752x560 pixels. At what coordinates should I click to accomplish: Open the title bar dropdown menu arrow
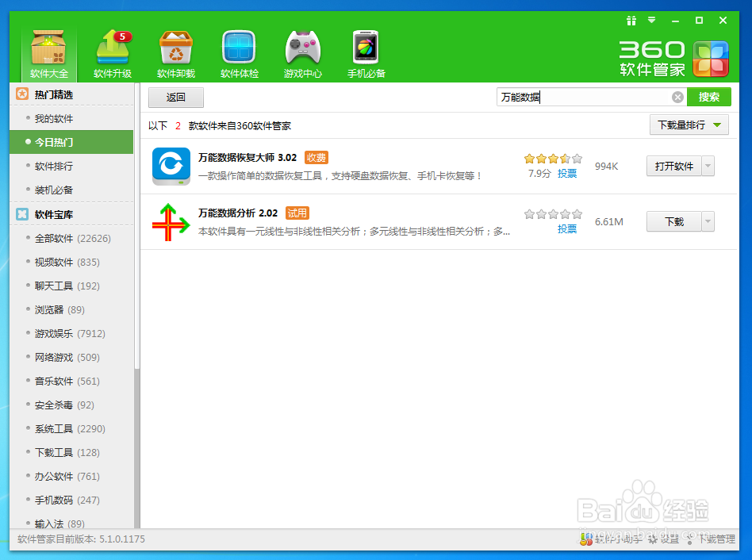[x=651, y=20]
